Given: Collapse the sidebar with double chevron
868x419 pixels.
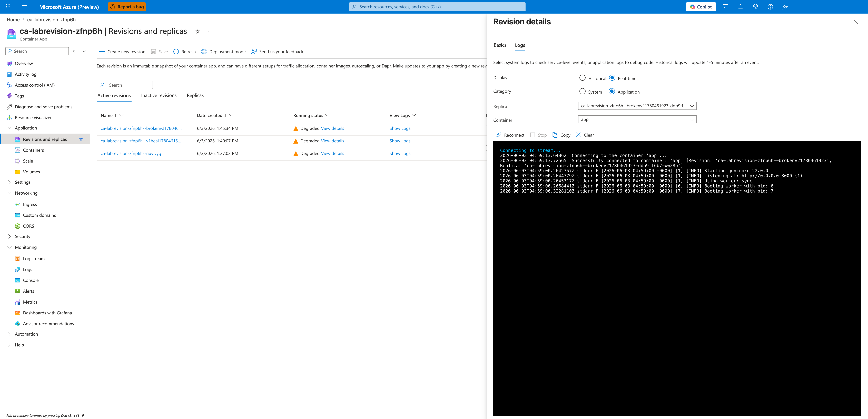Looking at the screenshot, I should coord(85,51).
